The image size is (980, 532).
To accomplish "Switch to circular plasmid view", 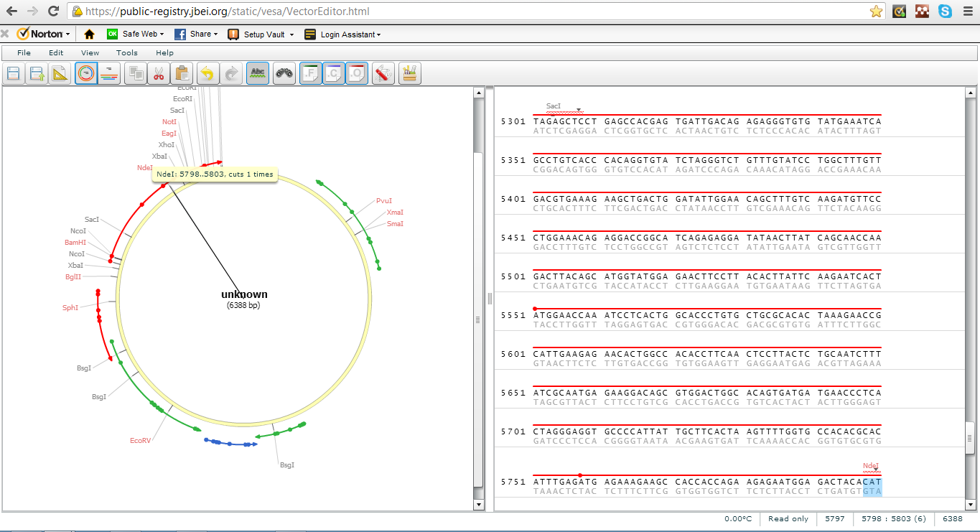I will [x=86, y=73].
